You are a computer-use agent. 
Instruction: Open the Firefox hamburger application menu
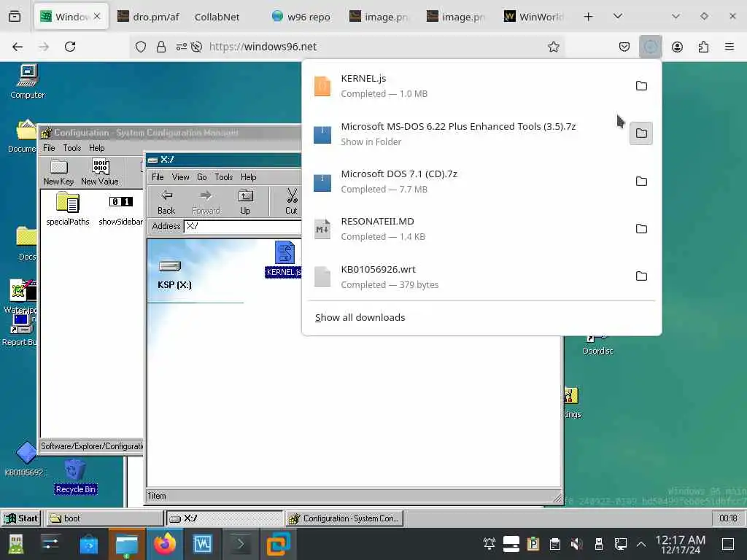(x=729, y=47)
